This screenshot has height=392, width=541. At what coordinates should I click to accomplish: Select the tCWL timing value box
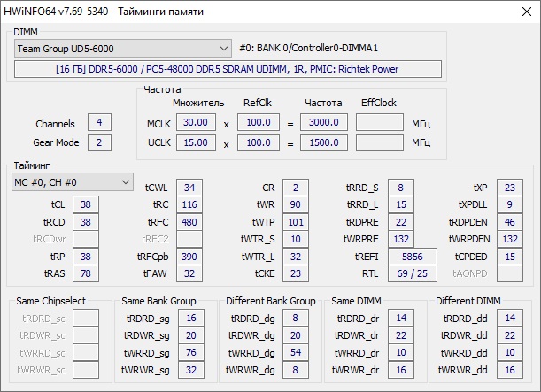click(x=189, y=187)
